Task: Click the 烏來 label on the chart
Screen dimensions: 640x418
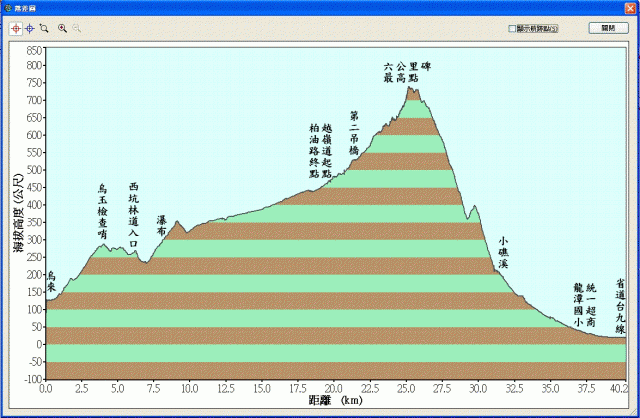Action: [51, 281]
